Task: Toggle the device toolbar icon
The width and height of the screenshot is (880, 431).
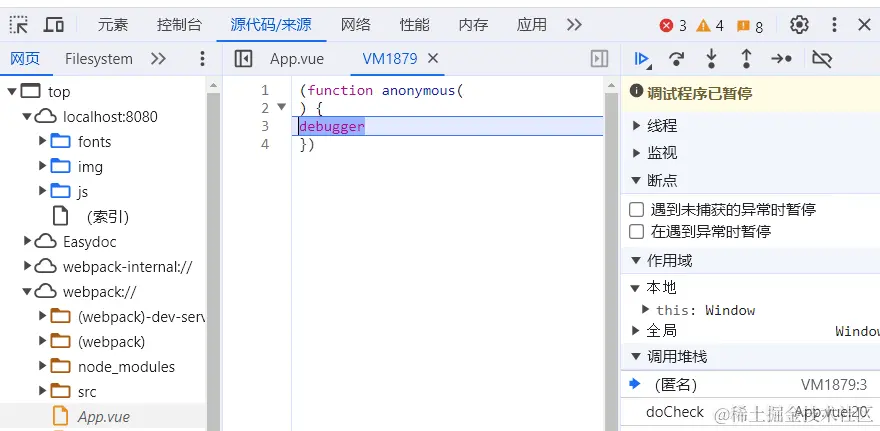Action: pos(54,25)
